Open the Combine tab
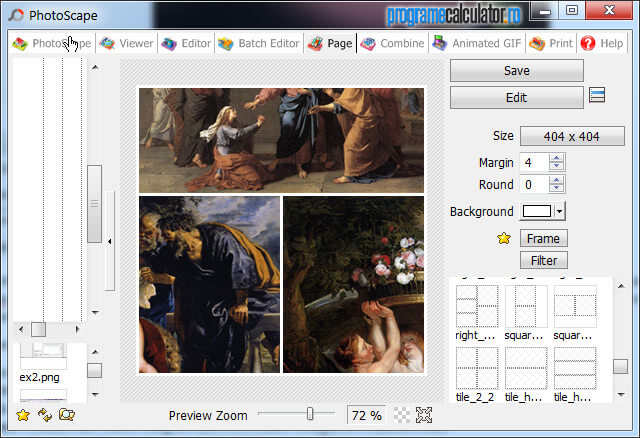This screenshot has width=640, height=438. click(393, 43)
